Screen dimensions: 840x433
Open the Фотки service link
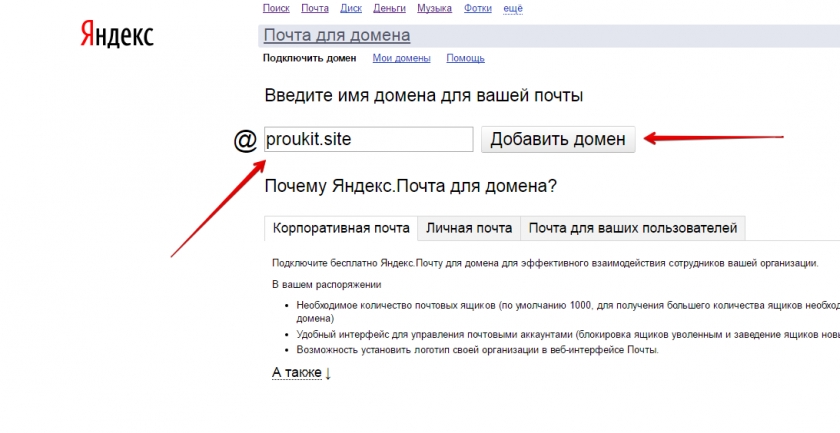(x=478, y=8)
